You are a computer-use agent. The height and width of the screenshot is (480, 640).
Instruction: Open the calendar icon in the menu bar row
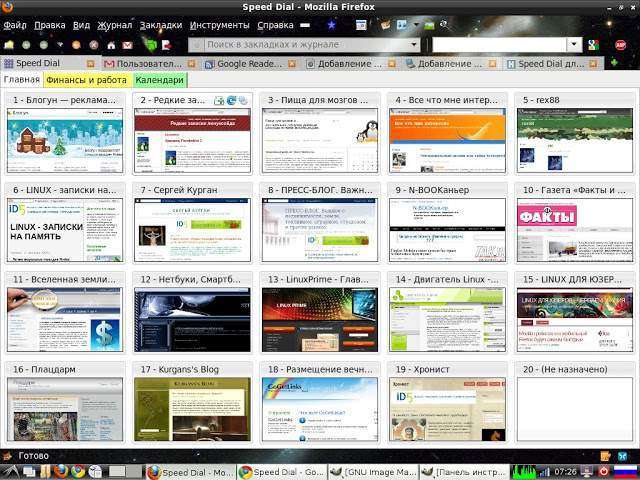(361, 25)
